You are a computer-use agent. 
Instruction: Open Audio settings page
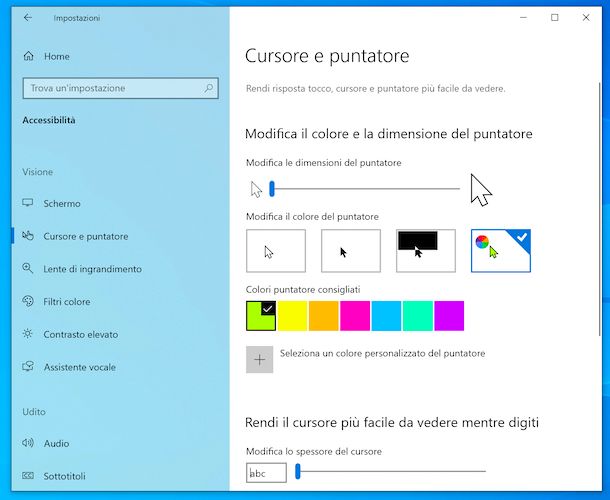121,443
